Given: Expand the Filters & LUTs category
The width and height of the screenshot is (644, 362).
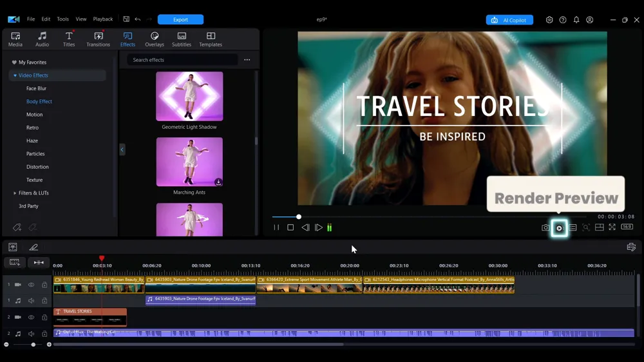Looking at the screenshot, I should (15, 193).
